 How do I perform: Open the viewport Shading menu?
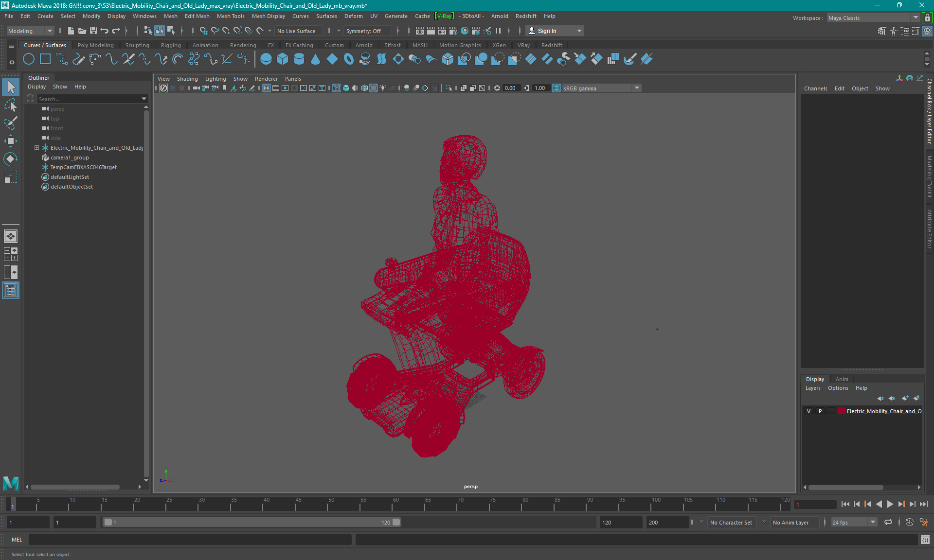click(x=187, y=79)
